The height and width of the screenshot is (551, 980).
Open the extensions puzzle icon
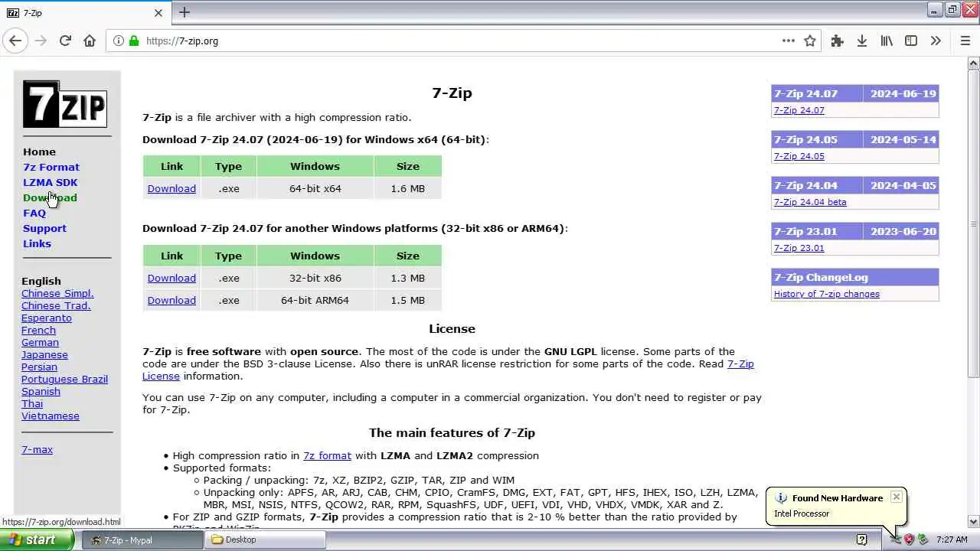pos(838,41)
